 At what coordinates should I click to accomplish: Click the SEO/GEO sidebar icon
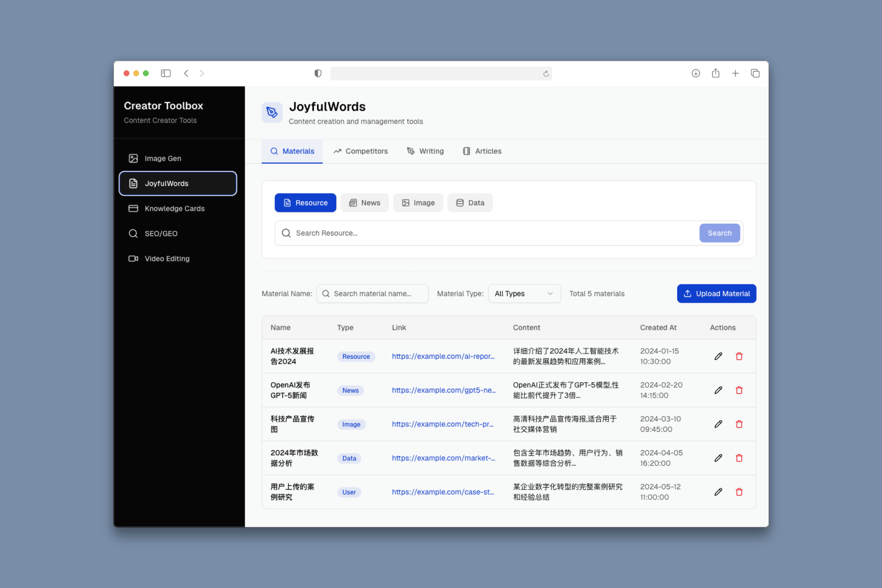pos(133,233)
